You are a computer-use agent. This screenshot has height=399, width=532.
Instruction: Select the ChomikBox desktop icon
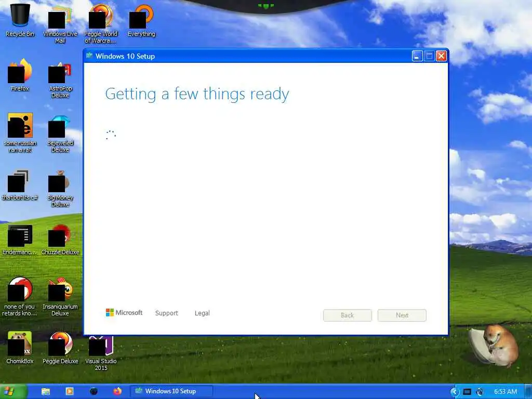[x=20, y=348]
